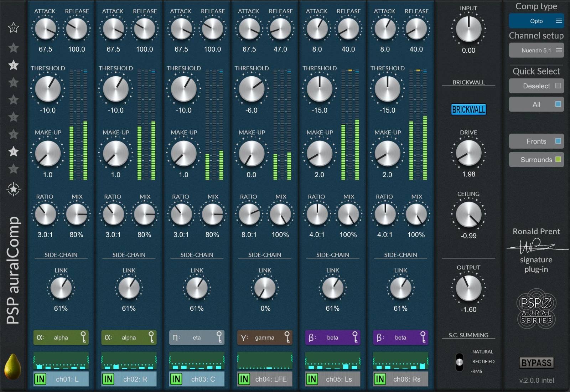Flip the S.C. Summing mode switch
570x392 pixels.
[460, 362]
